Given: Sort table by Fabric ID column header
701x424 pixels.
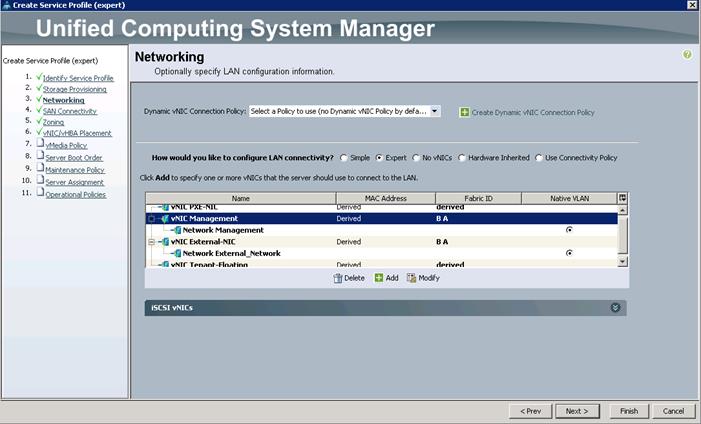Looking at the screenshot, I should (x=478, y=198).
